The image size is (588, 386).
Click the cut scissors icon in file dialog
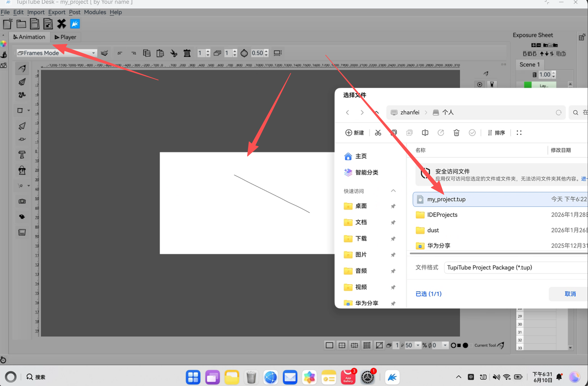point(378,133)
